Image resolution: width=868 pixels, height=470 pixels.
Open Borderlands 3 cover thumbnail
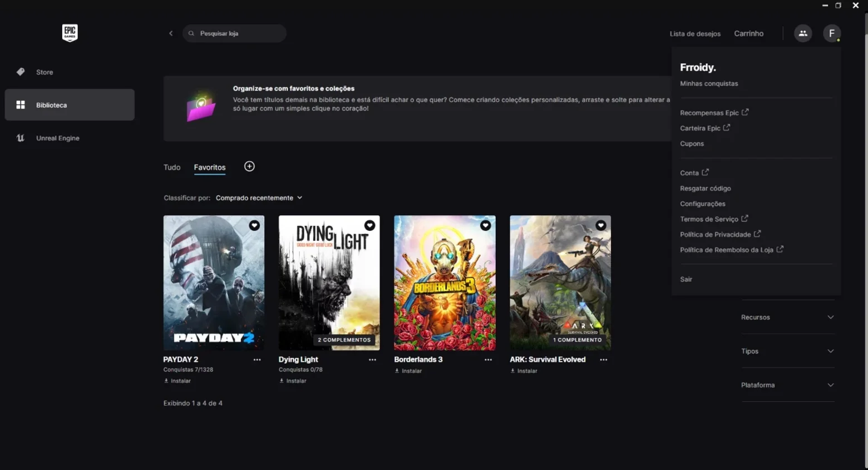(445, 283)
